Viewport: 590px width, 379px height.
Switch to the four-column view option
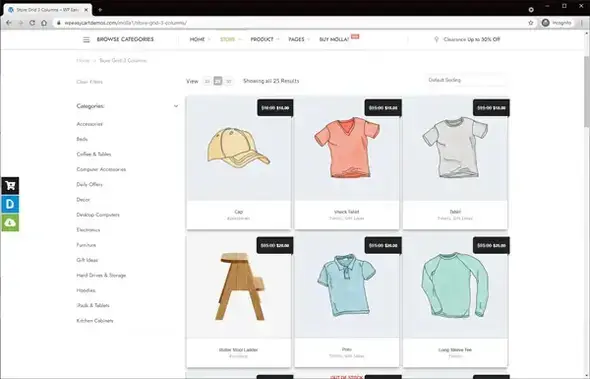(x=228, y=81)
